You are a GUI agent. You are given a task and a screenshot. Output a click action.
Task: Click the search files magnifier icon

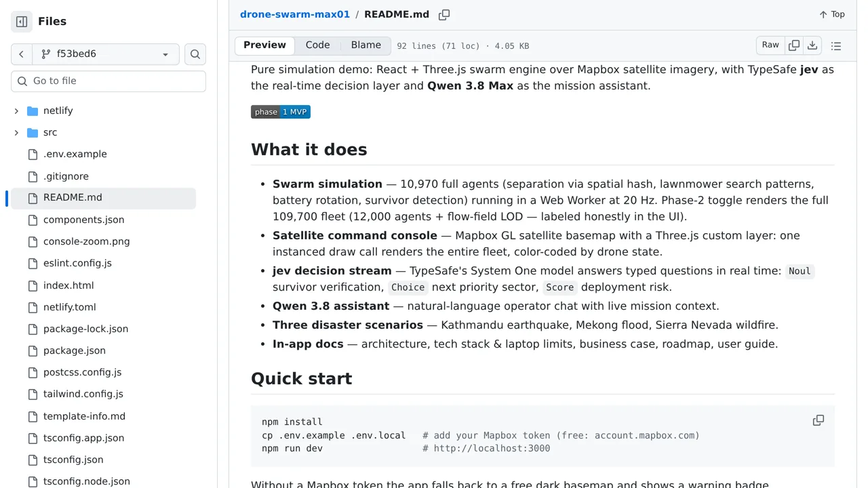195,54
